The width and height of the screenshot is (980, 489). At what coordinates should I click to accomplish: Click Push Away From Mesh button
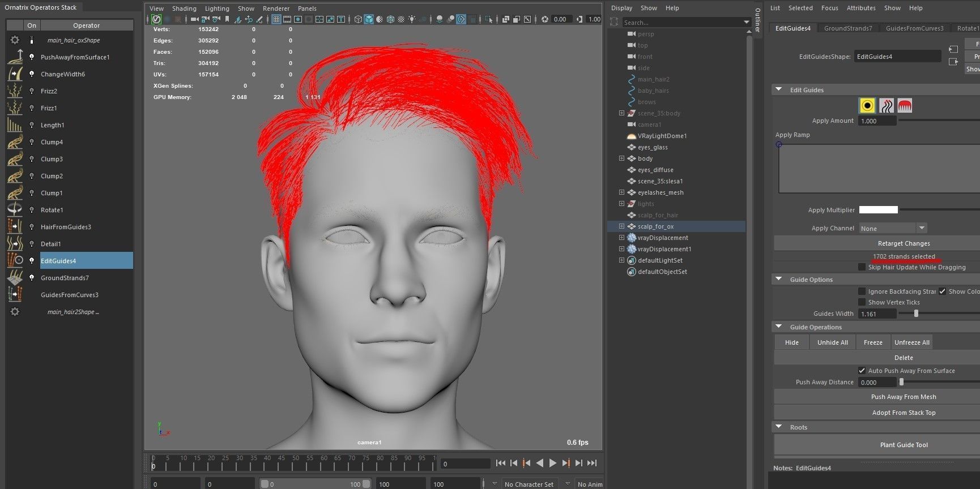pos(904,397)
